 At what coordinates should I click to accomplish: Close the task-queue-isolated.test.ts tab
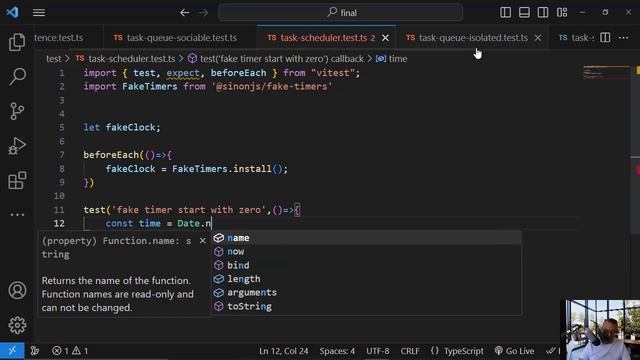pyautogui.click(x=538, y=38)
